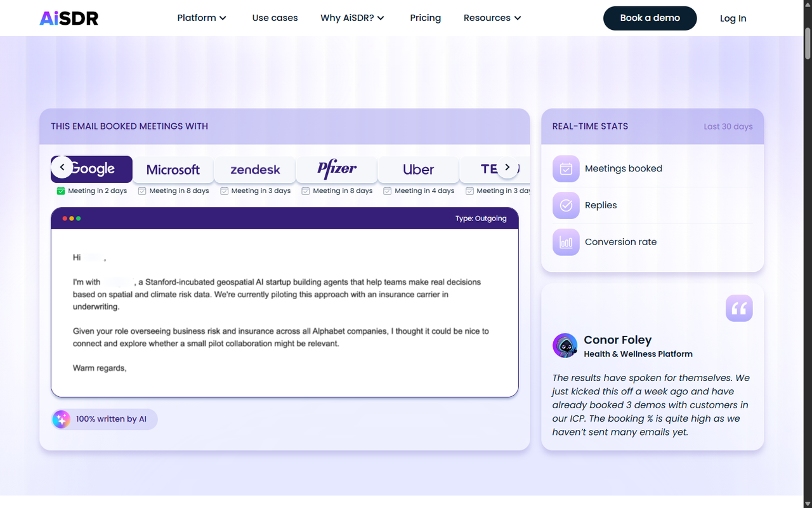Click the Meetings booked text
Screen dimensions: 812x508
click(624, 168)
